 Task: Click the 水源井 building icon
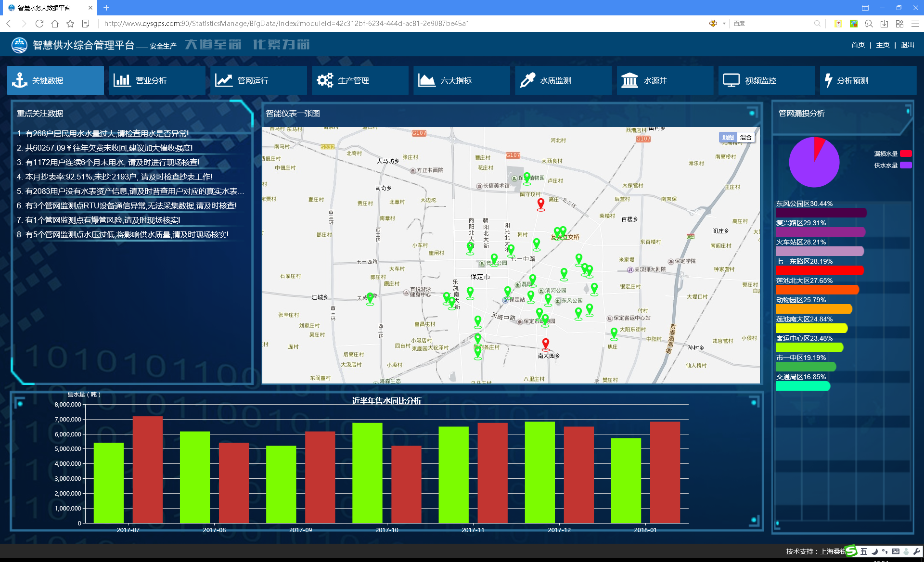(629, 80)
